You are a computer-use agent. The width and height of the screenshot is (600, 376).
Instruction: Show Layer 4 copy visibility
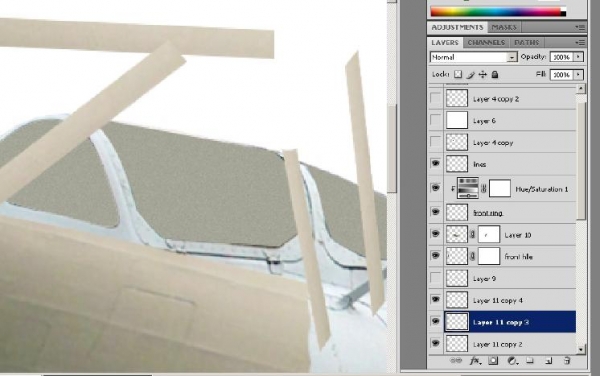coord(435,142)
